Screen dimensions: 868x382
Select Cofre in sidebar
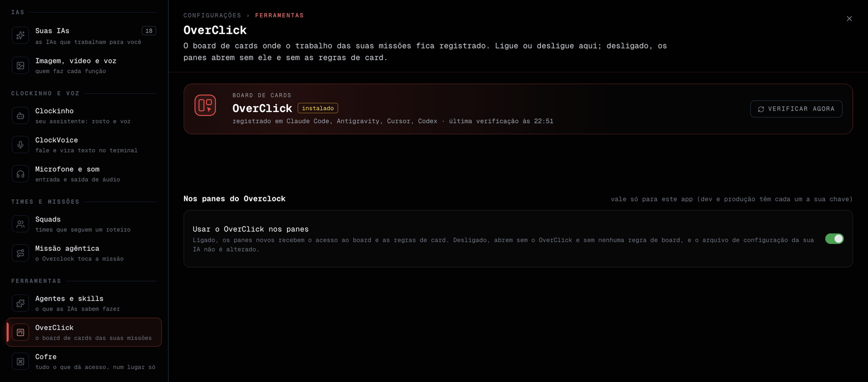[84, 361]
